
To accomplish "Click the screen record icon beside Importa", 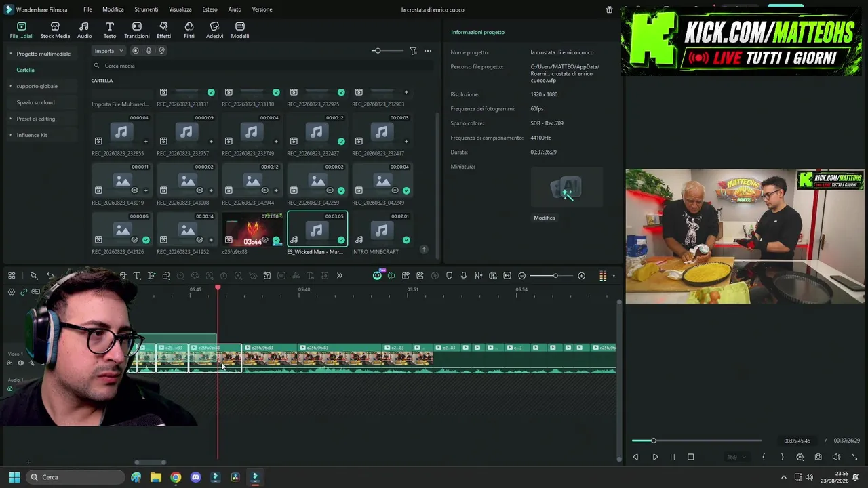I will pyautogui.click(x=136, y=51).
